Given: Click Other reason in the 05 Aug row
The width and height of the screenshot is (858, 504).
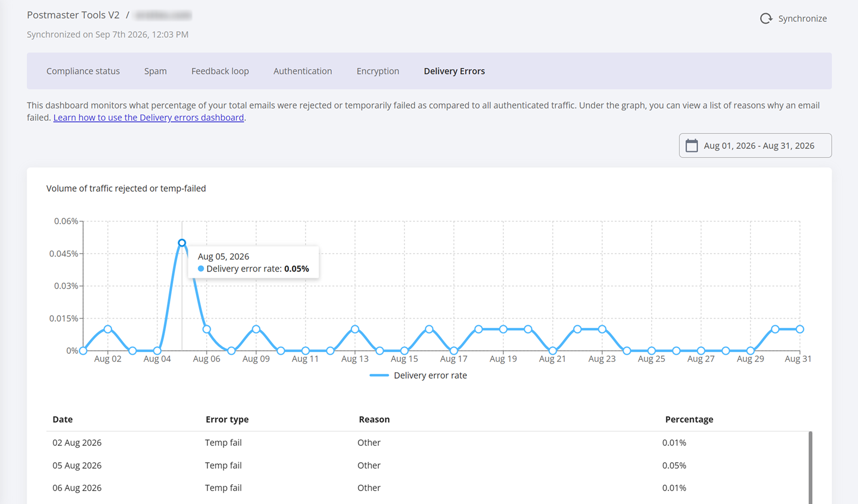Looking at the screenshot, I should pyautogui.click(x=369, y=465).
